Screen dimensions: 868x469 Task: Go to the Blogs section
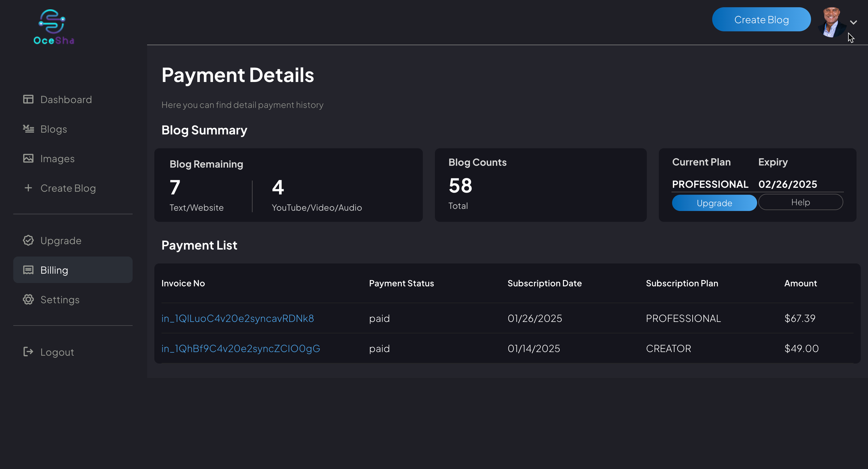[73, 129]
